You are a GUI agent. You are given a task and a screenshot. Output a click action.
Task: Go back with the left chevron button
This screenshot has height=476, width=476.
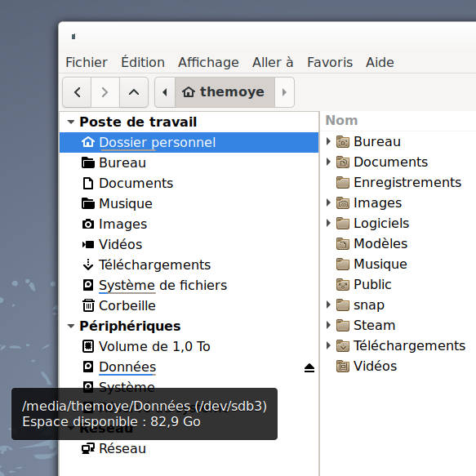coord(77,92)
